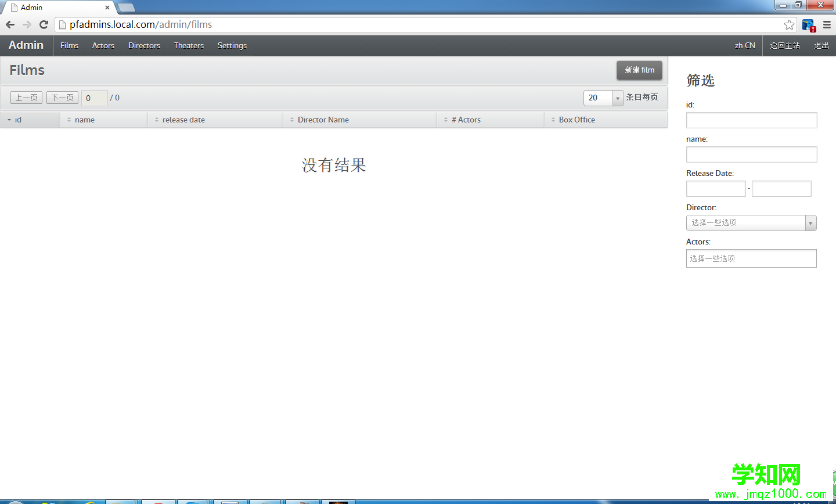Click the 下一页 next page button
This screenshot has height=504, width=836.
(62, 98)
